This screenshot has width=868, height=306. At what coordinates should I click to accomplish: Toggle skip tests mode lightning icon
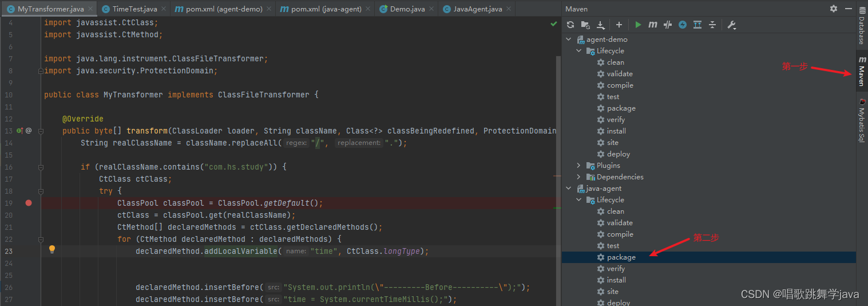(x=683, y=25)
